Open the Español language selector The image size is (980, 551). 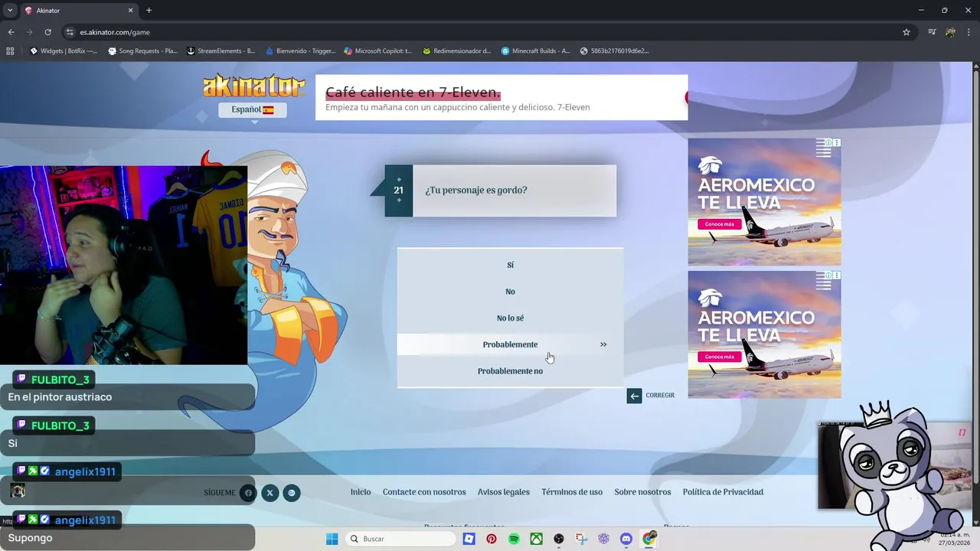(x=253, y=109)
